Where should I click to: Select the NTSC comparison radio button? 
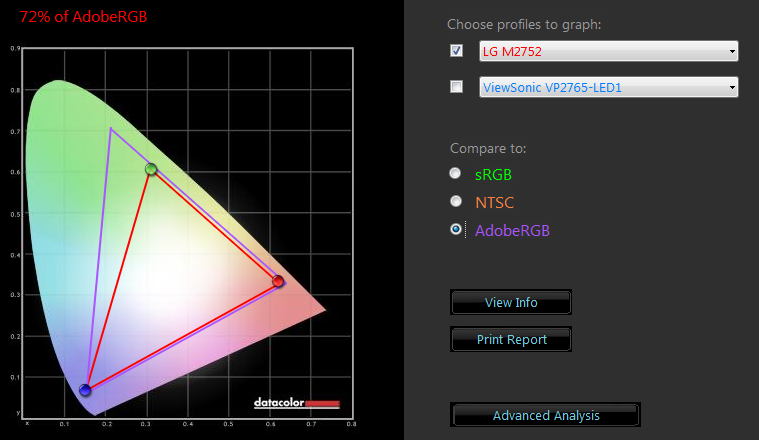pyautogui.click(x=456, y=201)
